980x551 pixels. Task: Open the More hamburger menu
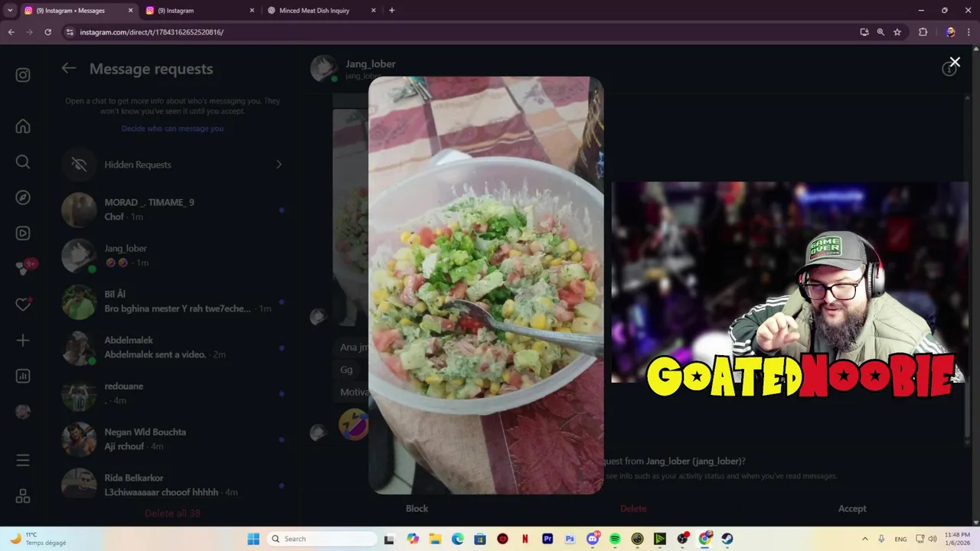click(23, 460)
